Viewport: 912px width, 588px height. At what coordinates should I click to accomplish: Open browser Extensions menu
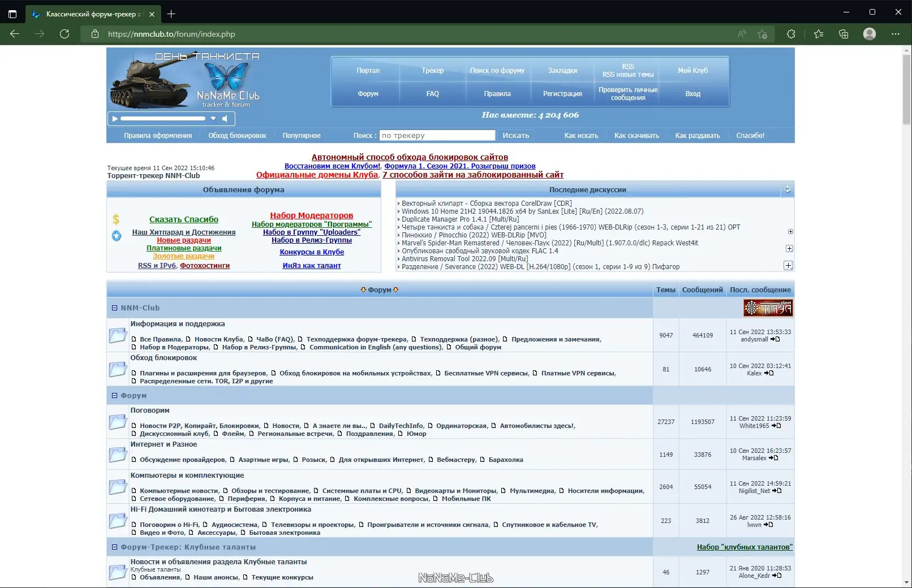(x=791, y=34)
